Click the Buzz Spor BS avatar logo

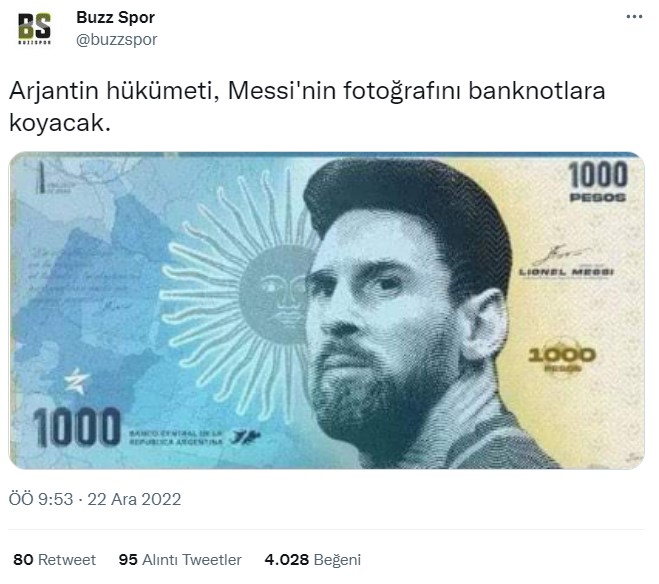pos(34,29)
